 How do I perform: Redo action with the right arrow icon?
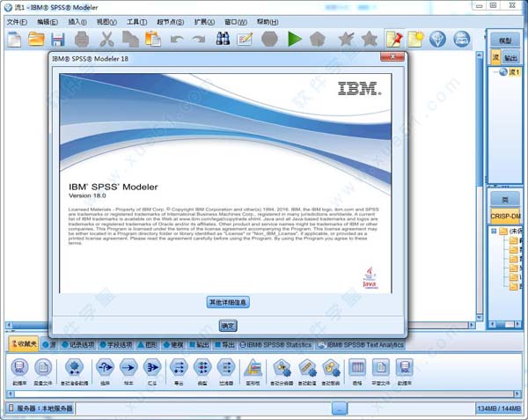(199, 40)
